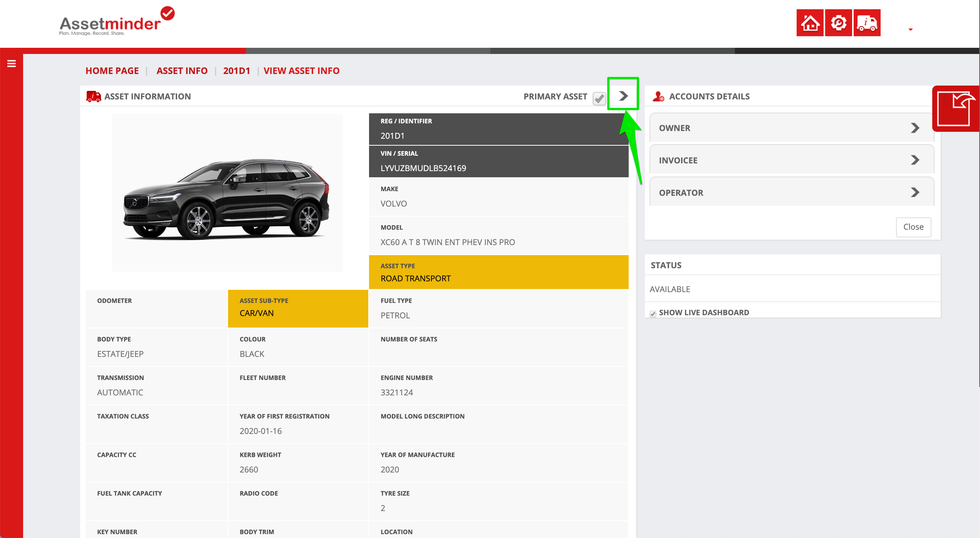Click the MODEL LONG DESCRIPTION field
Screen dimensions: 980x538
click(x=498, y=424)
